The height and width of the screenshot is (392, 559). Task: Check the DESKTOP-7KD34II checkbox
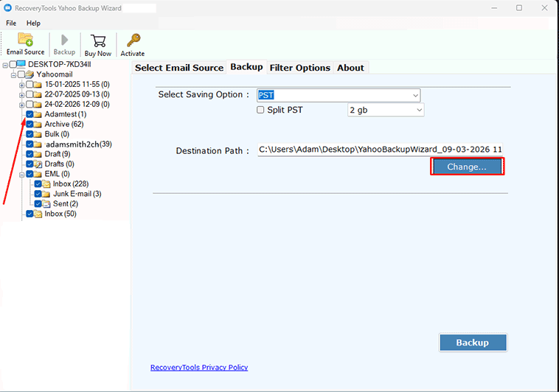point(13,65)
